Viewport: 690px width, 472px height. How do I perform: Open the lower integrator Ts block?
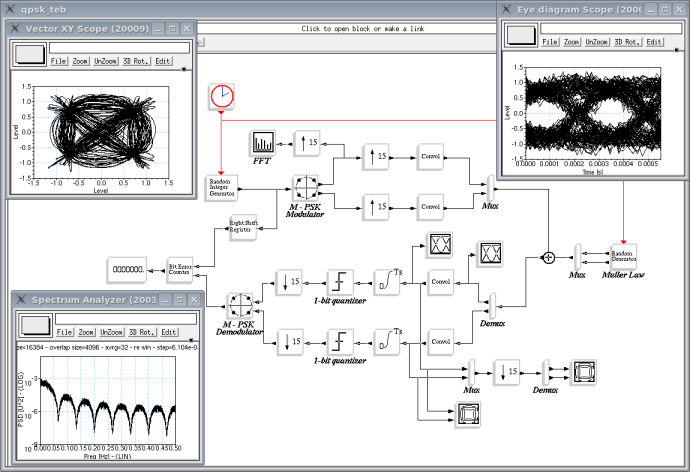[387, 342]
